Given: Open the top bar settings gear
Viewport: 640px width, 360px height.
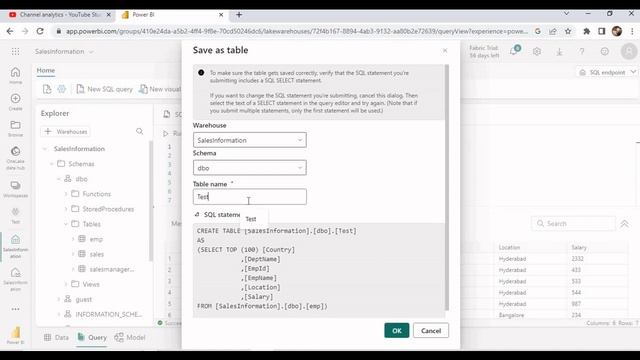Looking at the screenshot, I should 537,51.
